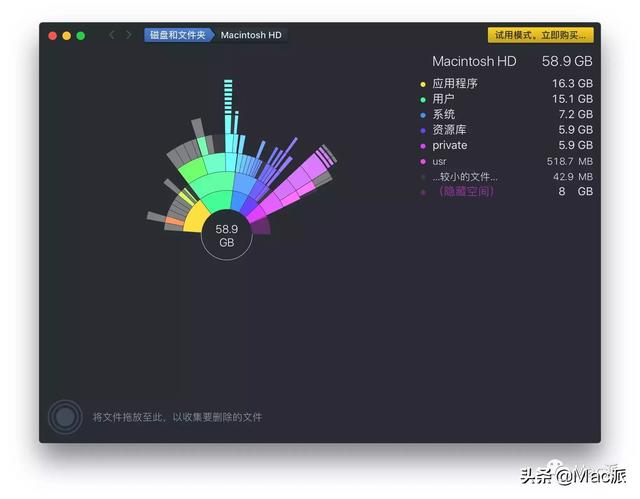The height and width of the screenshot is (499, 640).
Task: Close the window with red button
Action: [x=52, y=35]
